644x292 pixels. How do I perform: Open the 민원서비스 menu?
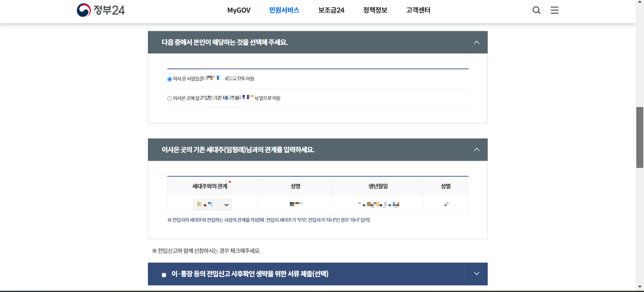tap(284, 10)
